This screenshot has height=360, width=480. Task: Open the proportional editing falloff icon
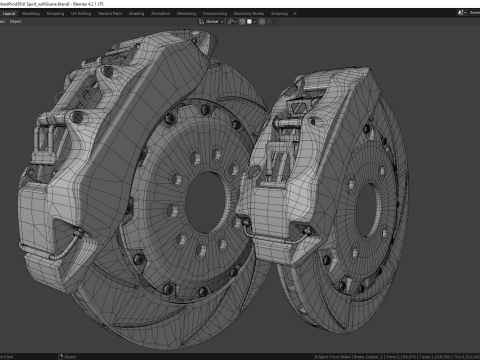tap(271, 22)
